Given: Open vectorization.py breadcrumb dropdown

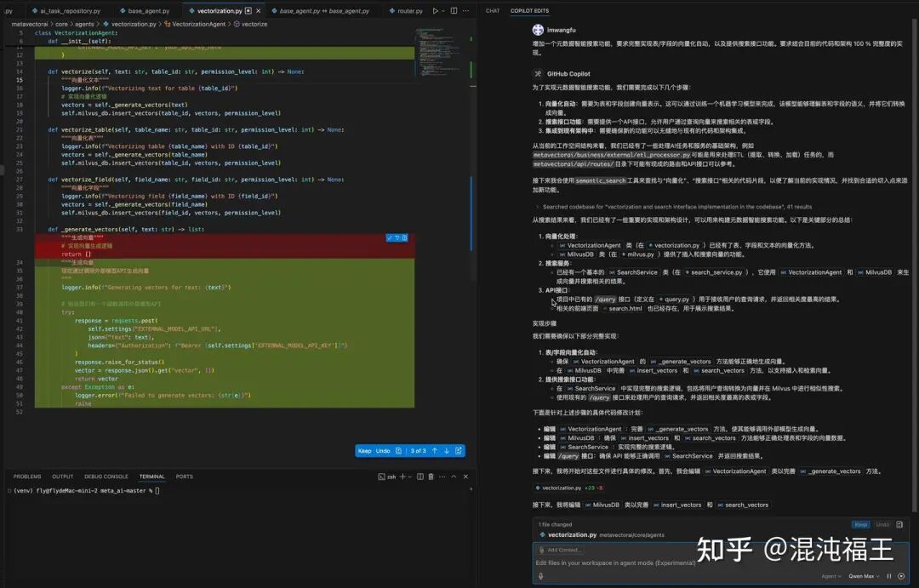Looking at the screenshot, I should point(129,24).
